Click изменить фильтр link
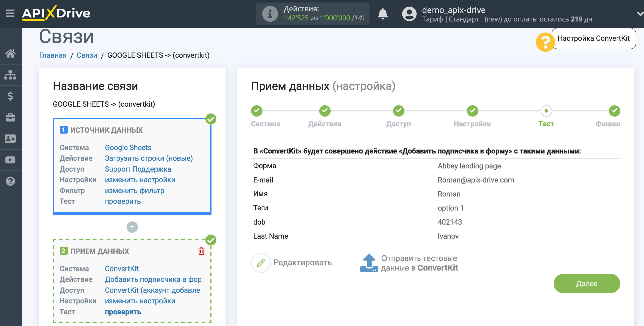 [135, 190]
